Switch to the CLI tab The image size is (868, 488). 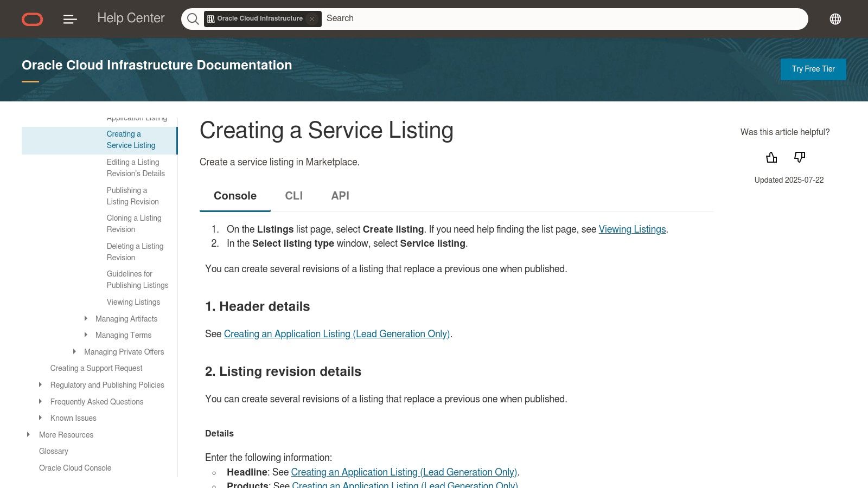[293, 196]
